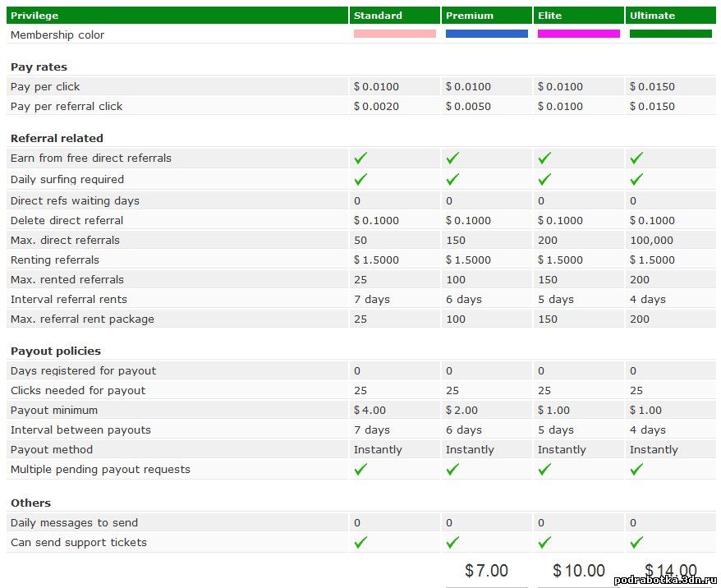This screenshot has width=721, height=588.
Task: Click the Standard column header
Action: coord(378,16)
